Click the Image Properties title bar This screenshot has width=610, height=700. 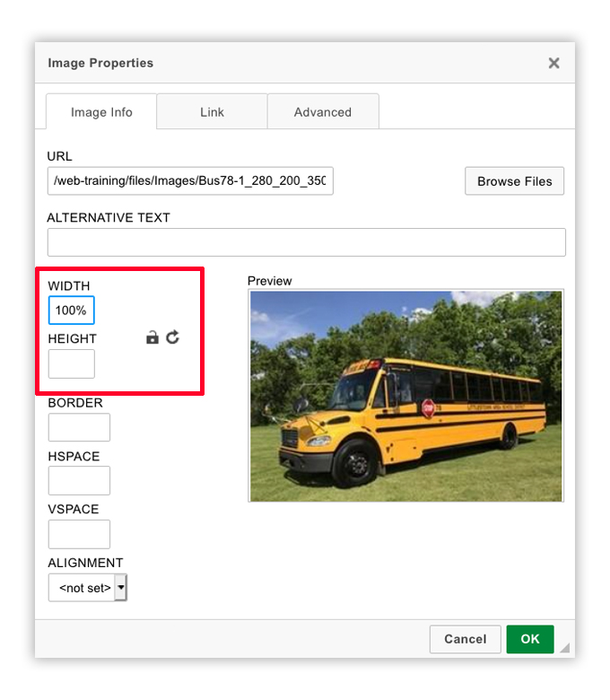(x=269, y=63)
